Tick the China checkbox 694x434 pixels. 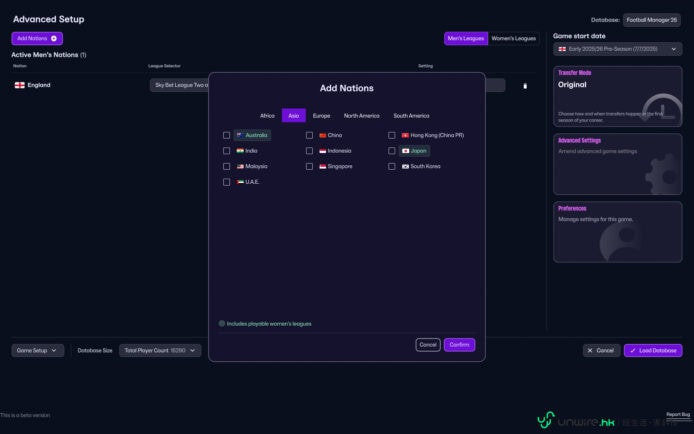(x=309, y=135)
